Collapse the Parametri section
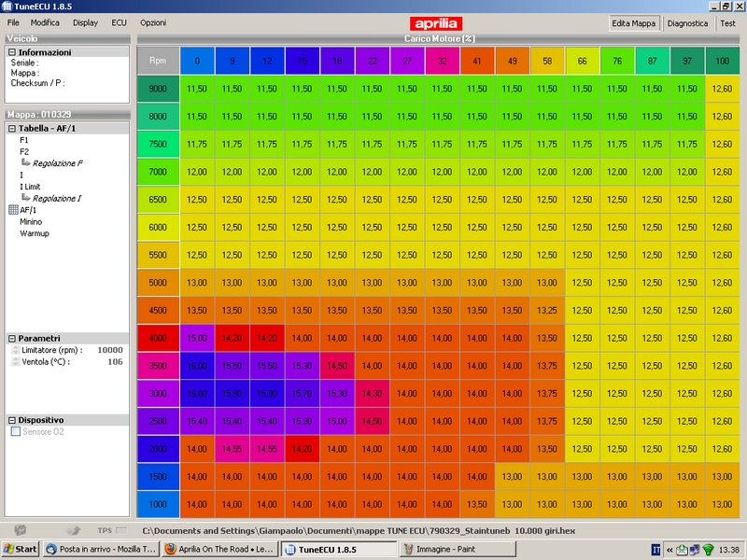Screen dimensions: 747x560 pos(12,339)
